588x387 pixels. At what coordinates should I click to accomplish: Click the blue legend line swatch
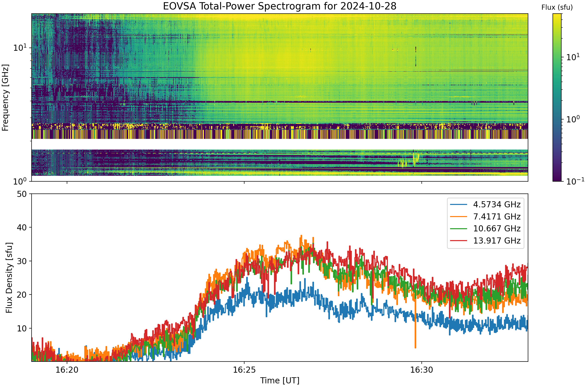[459, 205]
